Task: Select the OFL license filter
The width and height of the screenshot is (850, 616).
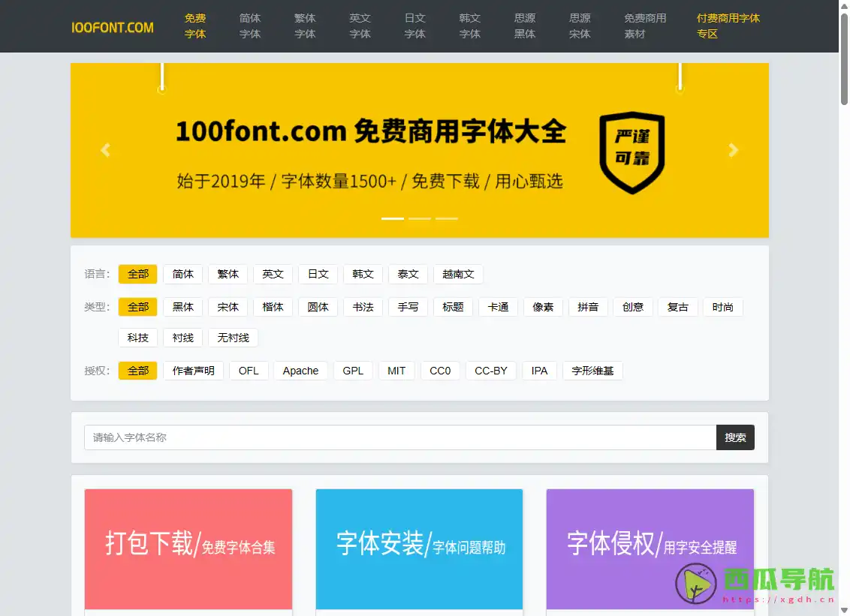Action: coord(249,370)
